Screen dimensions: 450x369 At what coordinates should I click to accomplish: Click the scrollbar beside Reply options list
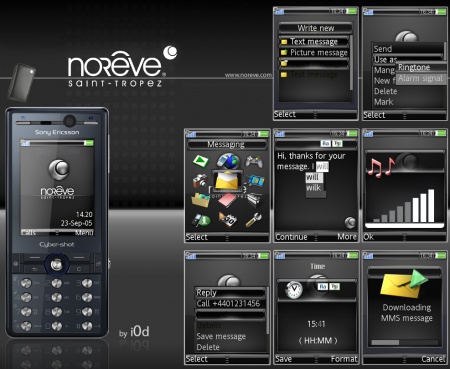[x=267, y=310]
